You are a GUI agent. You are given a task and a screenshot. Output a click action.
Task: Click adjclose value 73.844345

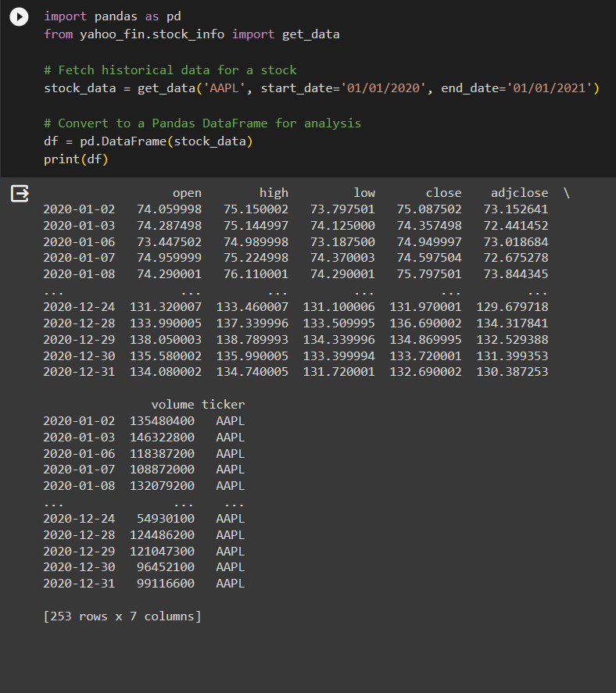[516, 274]
